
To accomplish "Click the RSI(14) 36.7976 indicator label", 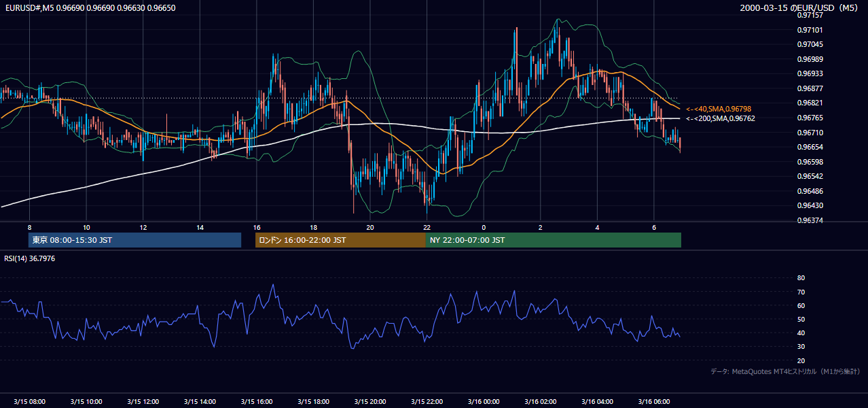I will point(30,258).
